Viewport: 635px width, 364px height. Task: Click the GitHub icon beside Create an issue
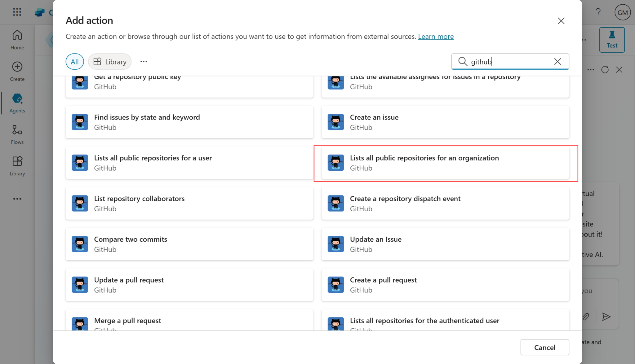click(x=335, y=122)
